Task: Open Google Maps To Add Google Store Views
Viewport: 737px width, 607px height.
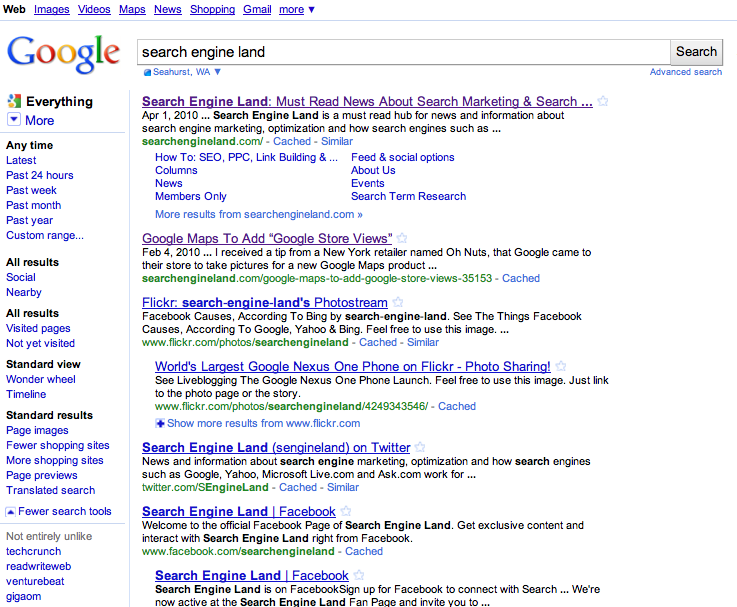Action: (x=267, y=238)
